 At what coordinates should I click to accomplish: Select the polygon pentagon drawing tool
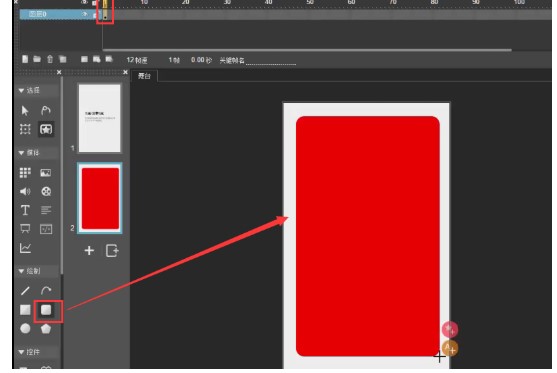click(46, 329)
